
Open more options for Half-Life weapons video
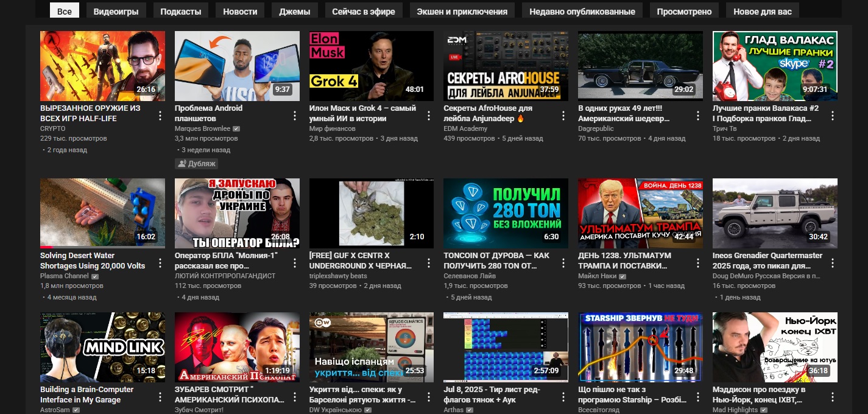point(160,115)
